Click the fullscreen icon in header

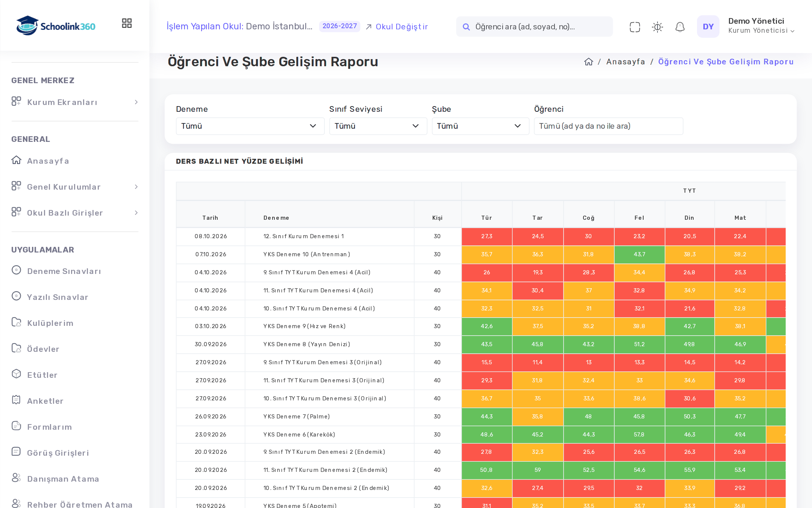tap(635, 27)
